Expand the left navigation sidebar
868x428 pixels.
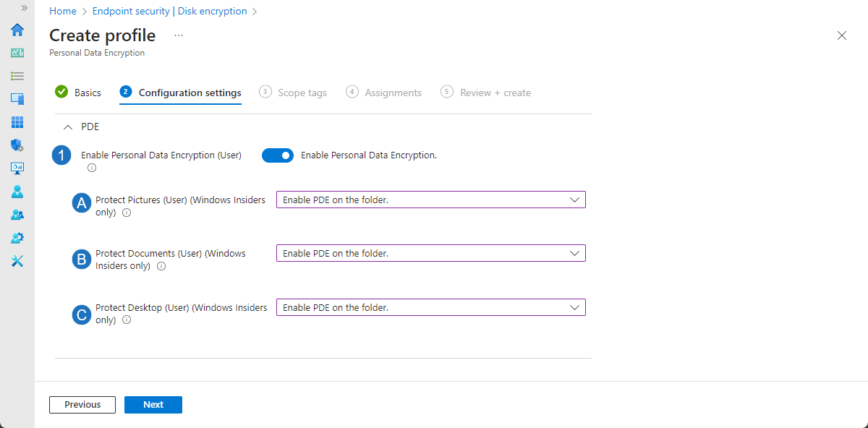point(24,7)
